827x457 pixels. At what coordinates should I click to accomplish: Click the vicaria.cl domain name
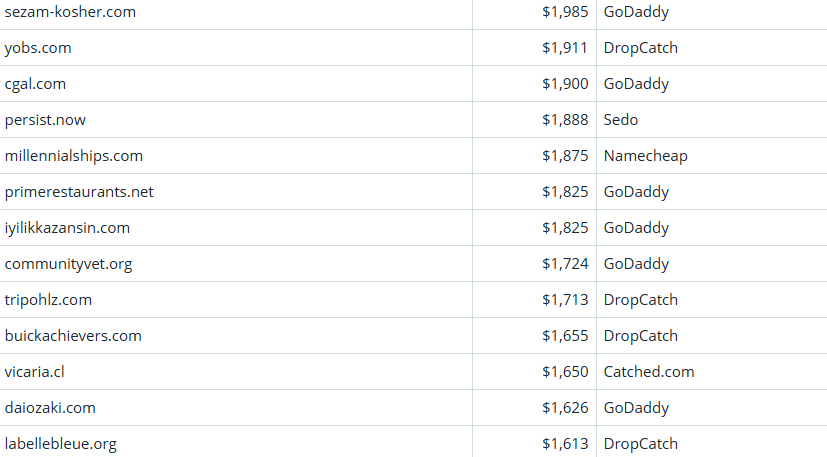tap(34, 372)
